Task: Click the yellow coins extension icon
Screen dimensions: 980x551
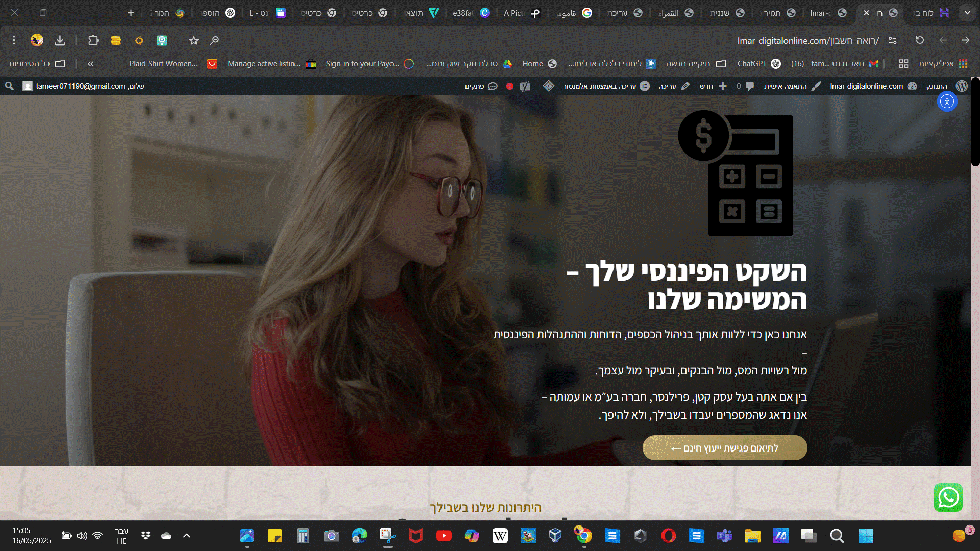Action: [x=116, y=40]
